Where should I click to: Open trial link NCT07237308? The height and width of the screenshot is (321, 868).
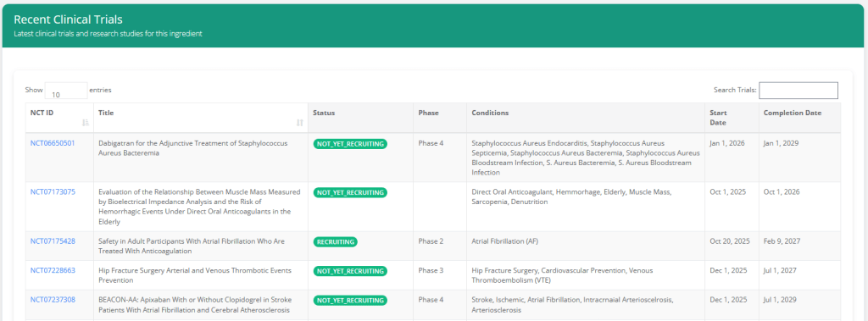click(x=53, y=300)
